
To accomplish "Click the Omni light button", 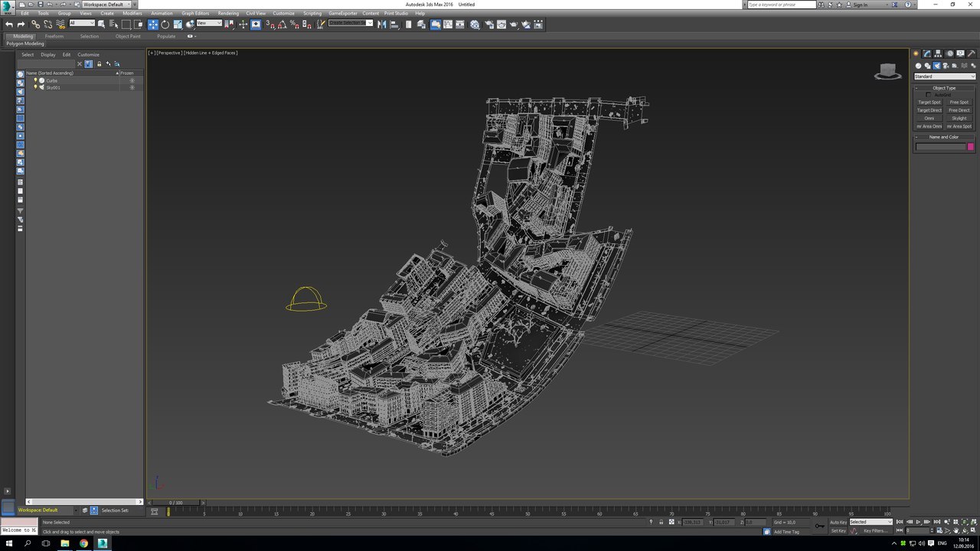I will pos(929,119).
